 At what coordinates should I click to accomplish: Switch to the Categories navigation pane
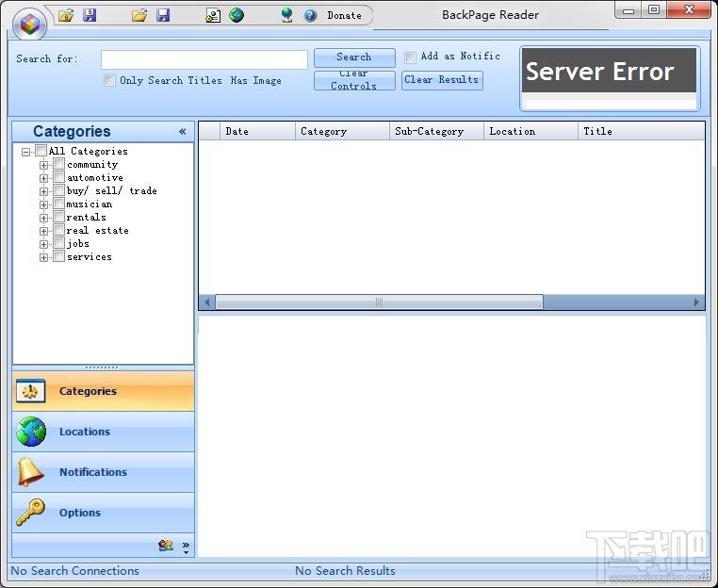[103, 391]
